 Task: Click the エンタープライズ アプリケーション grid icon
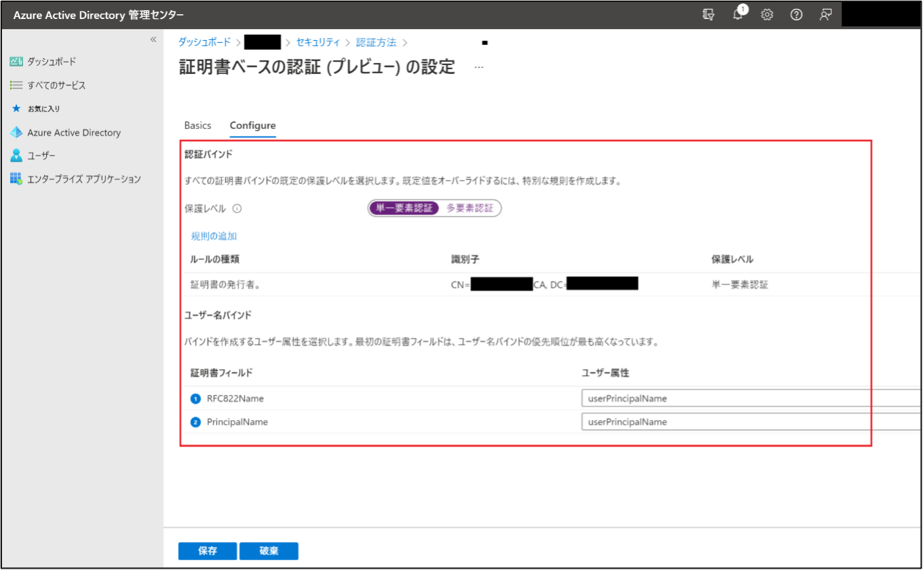(16, 179)
